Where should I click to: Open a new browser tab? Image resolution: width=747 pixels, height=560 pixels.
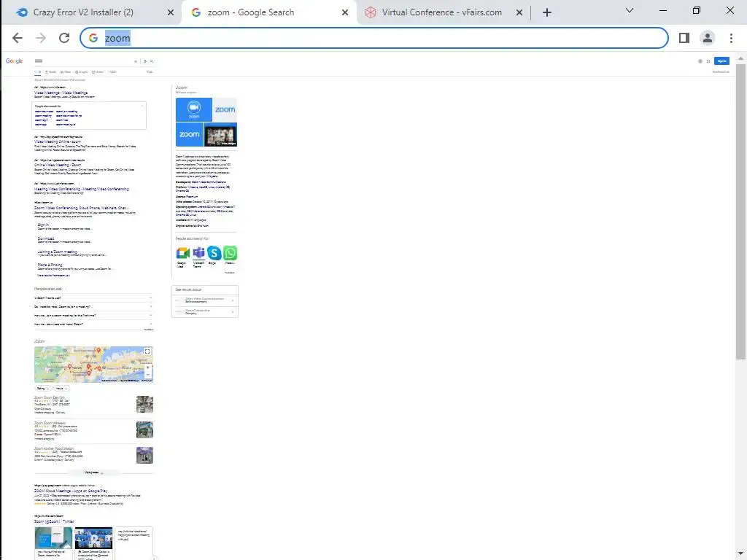click(547, 13)
